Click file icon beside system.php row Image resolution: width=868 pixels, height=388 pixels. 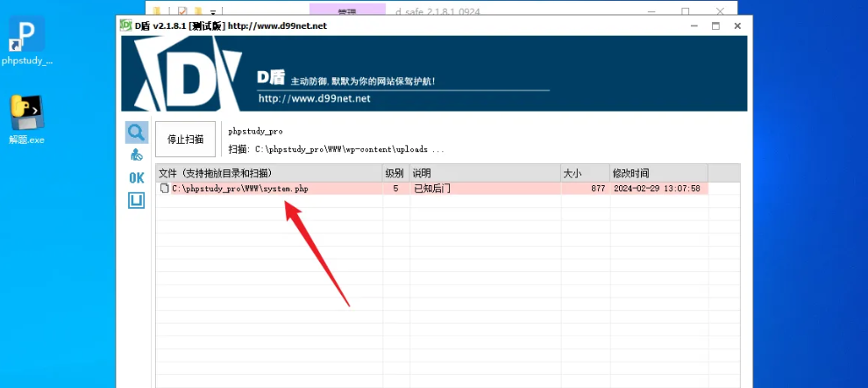click(164, 189)
